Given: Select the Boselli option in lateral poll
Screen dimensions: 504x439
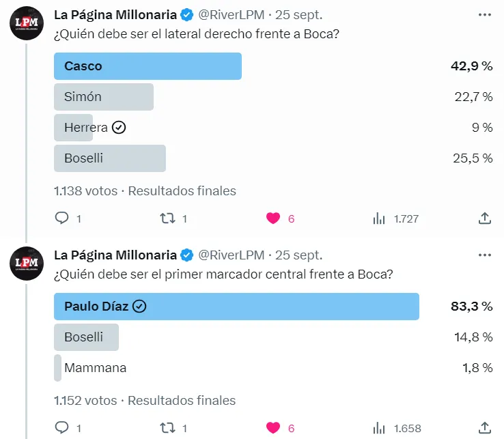Looking at the screenshot, I should point(110,158).
